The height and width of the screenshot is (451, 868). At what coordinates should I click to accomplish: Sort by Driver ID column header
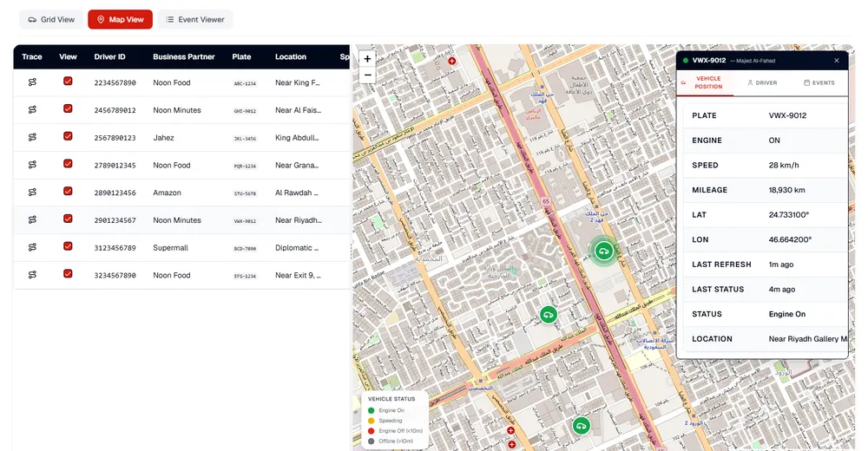tap(109, 56)
